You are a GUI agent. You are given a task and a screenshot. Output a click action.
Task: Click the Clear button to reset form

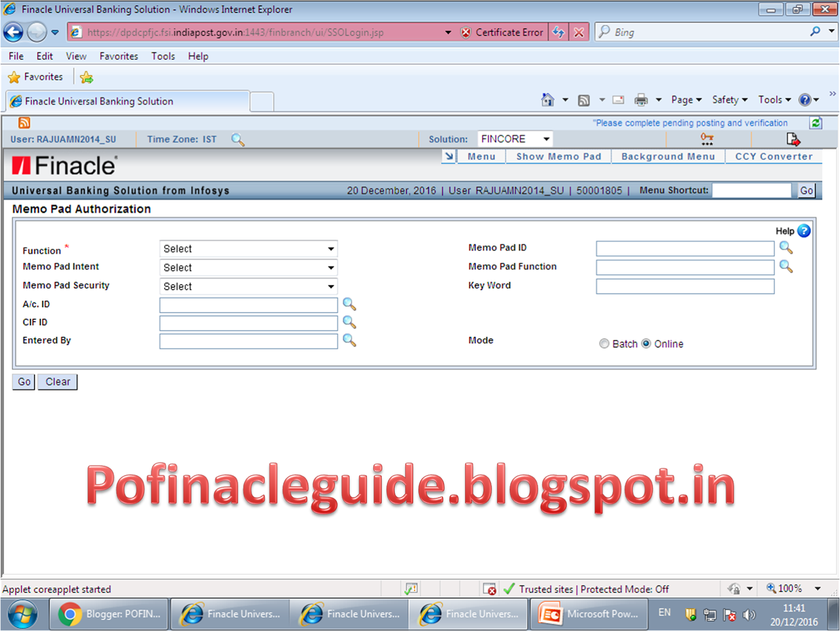point(57,382)
